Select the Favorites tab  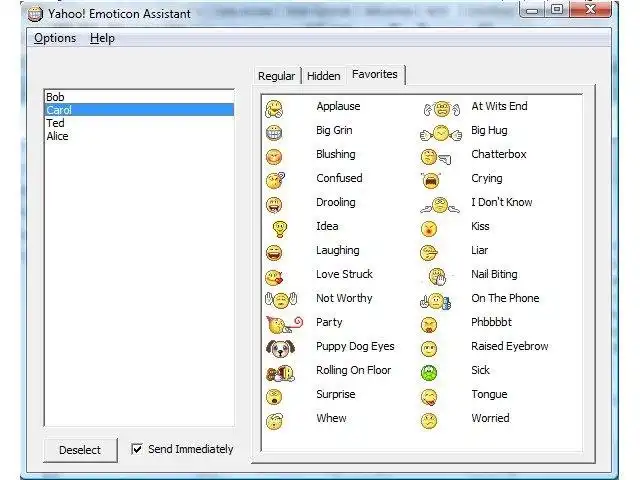coord(375,74)
